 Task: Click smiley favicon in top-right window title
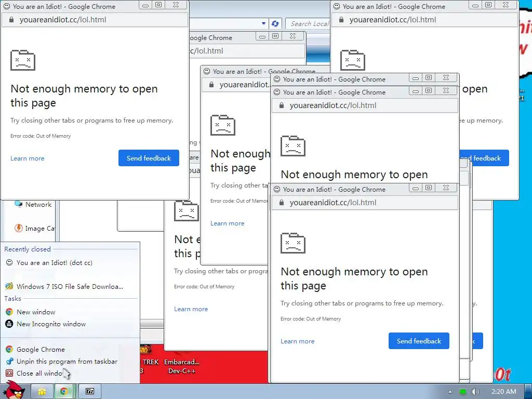[x=337, y=6]
